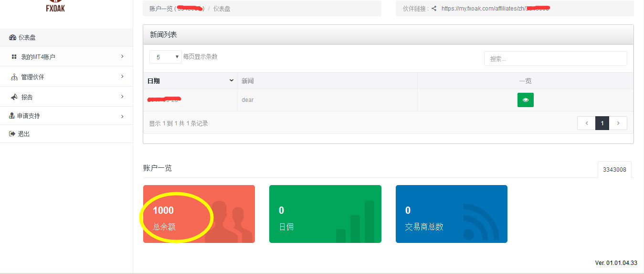This screenshot has height=274, width=644.
Task: Click the hierarchy icon beside 管理伙伴
Action: (x=14, y=77)
